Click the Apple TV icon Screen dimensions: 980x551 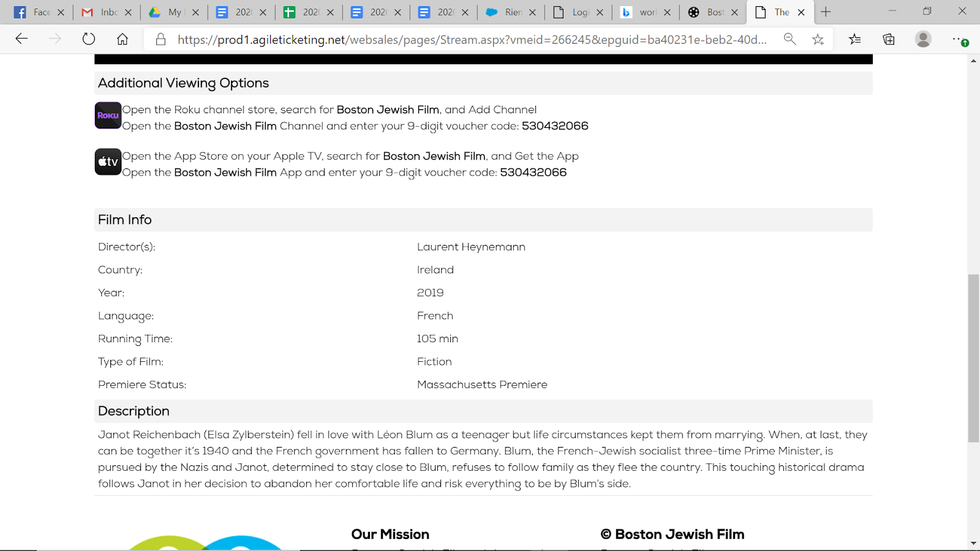tap(108, 162)
